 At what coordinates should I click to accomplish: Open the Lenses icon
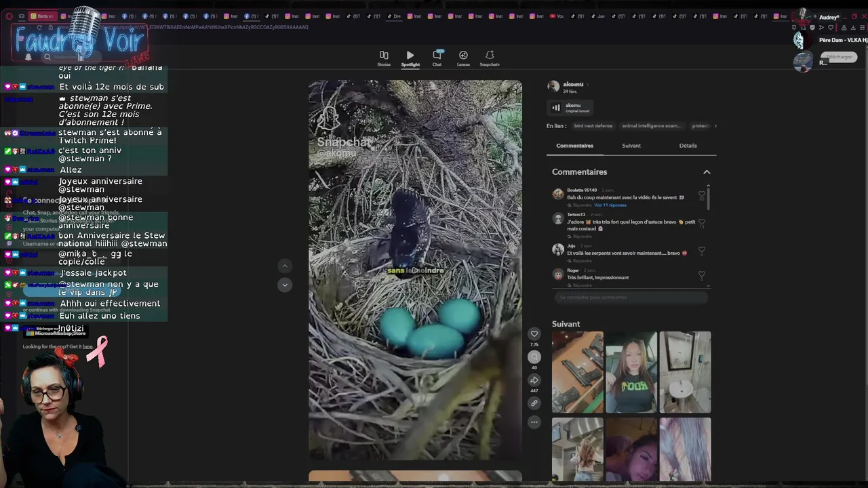[463, 56]
